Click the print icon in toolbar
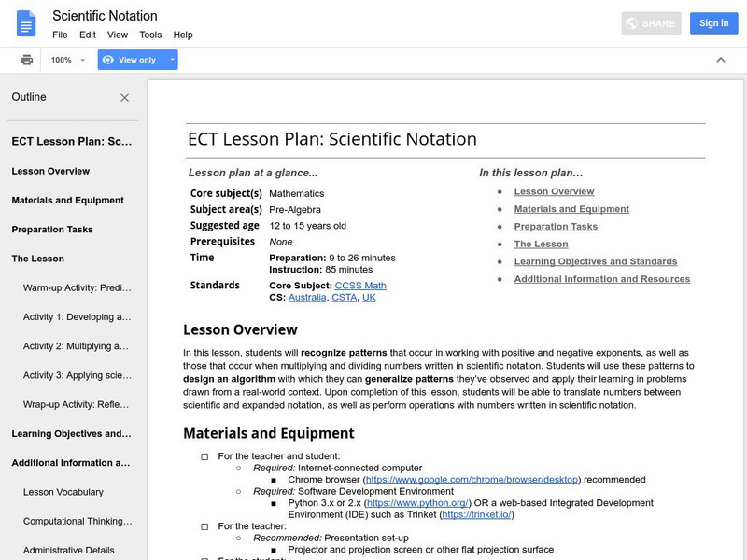 pyautogui.click(x=27, y=60)
